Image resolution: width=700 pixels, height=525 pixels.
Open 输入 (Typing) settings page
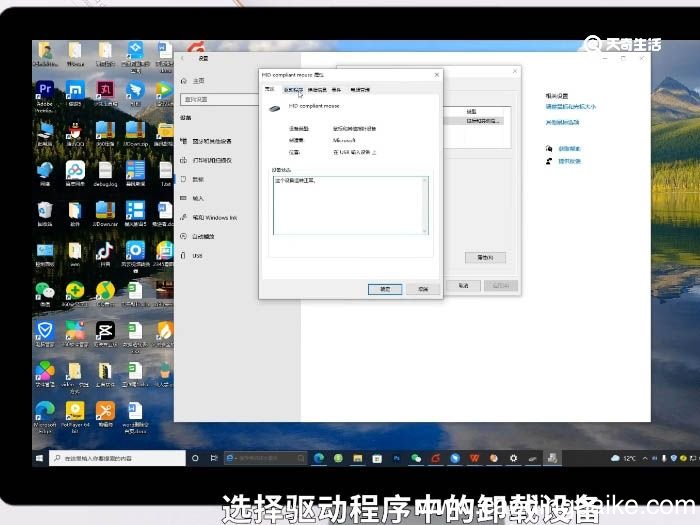(192, 198)
